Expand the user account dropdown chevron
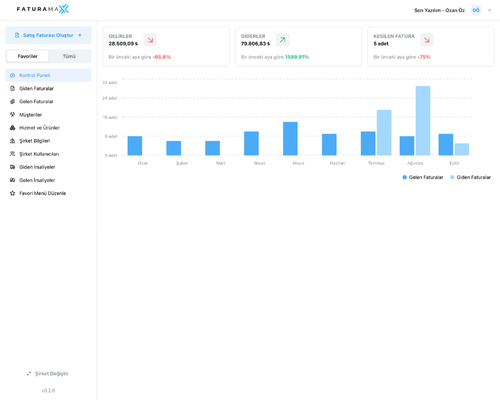Viewport: 500px width, 400px height. point(489,10)
